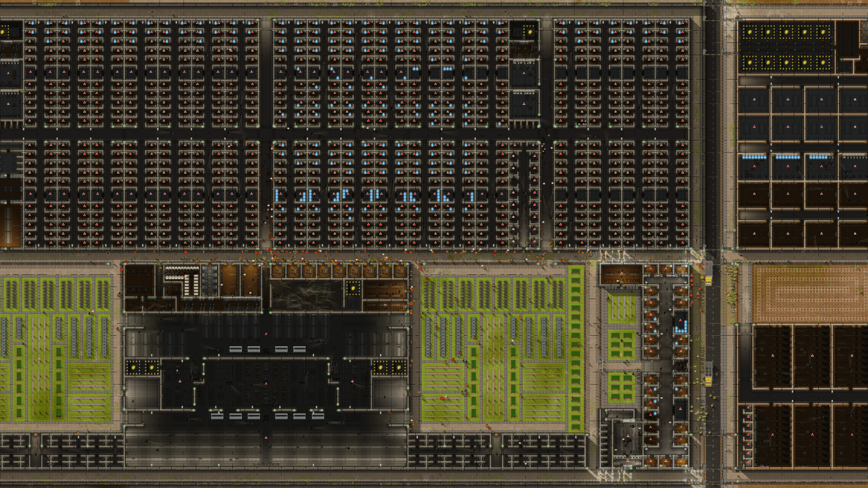Select leftmost laundry machine row in top-right block

tap(755, 157)
